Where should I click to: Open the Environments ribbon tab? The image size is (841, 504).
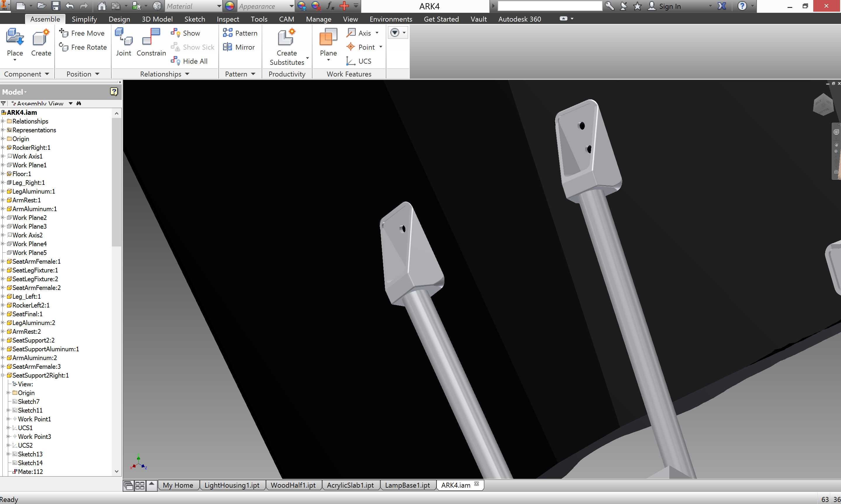coord(391,19)
